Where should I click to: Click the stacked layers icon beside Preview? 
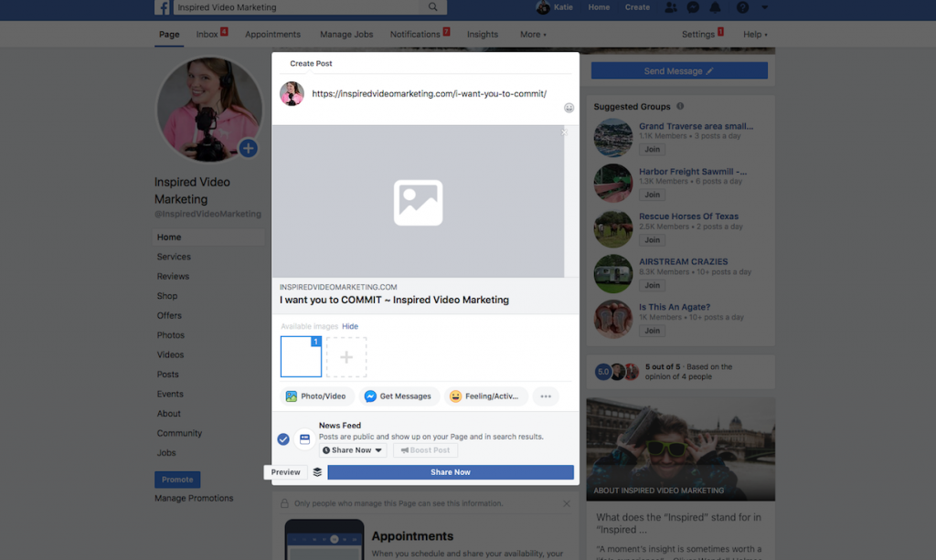click(x=317, y=472)
